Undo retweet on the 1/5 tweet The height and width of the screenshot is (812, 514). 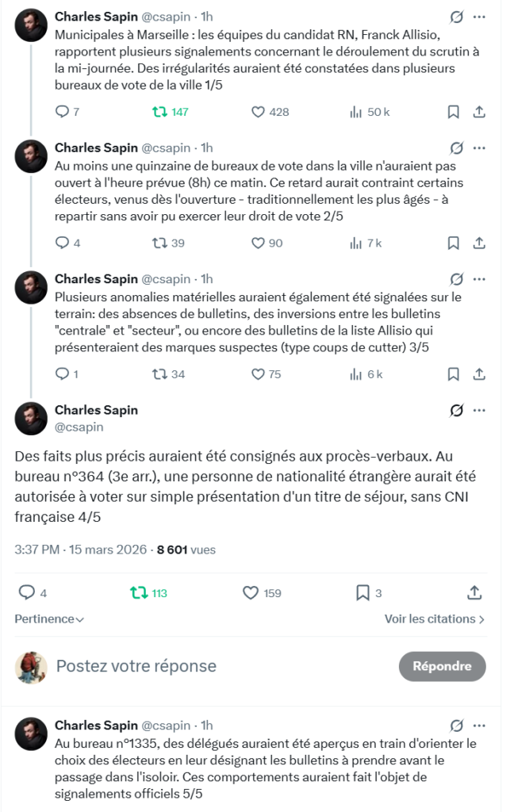tap(160, 112)
